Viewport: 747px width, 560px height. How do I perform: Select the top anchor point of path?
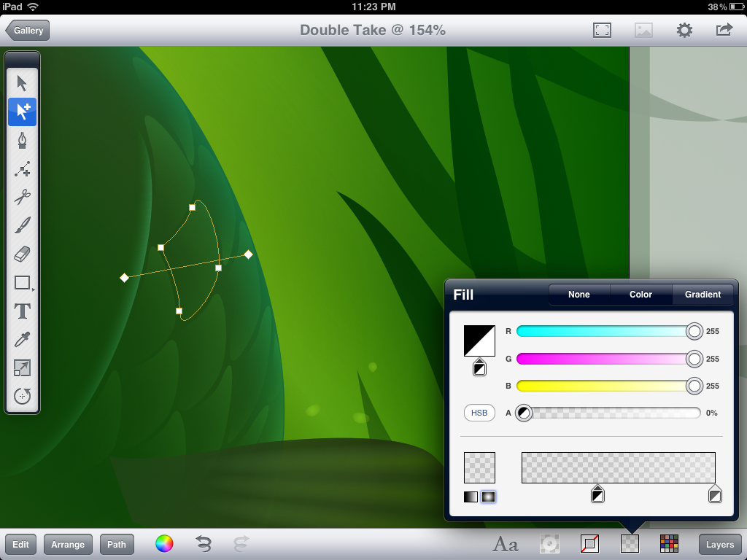pos(192,207)
